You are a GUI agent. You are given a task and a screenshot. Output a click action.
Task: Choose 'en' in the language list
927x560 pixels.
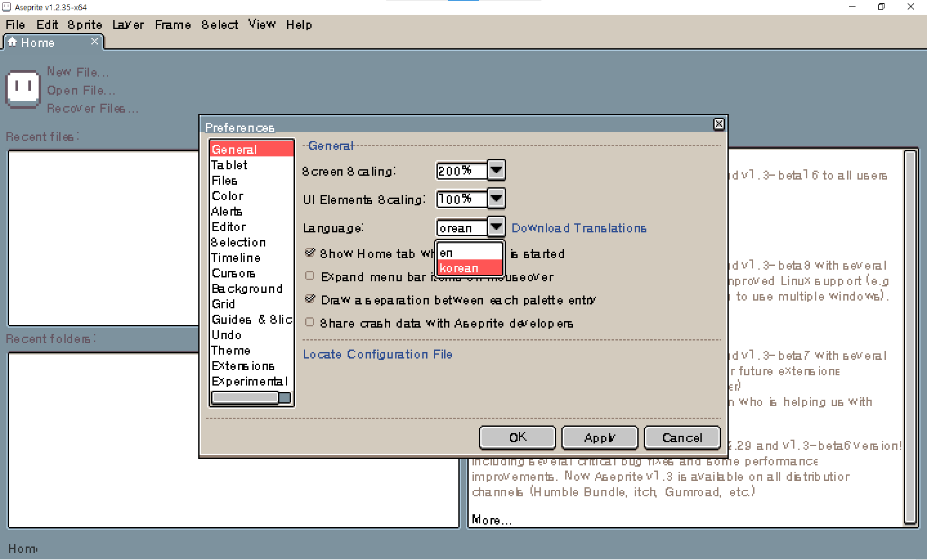(x=470, y=253)
